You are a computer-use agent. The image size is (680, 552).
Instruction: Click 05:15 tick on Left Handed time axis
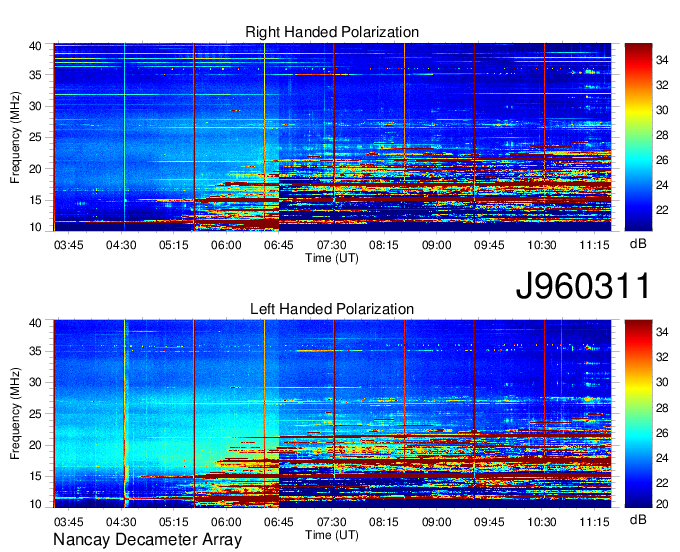pos(173,522)
